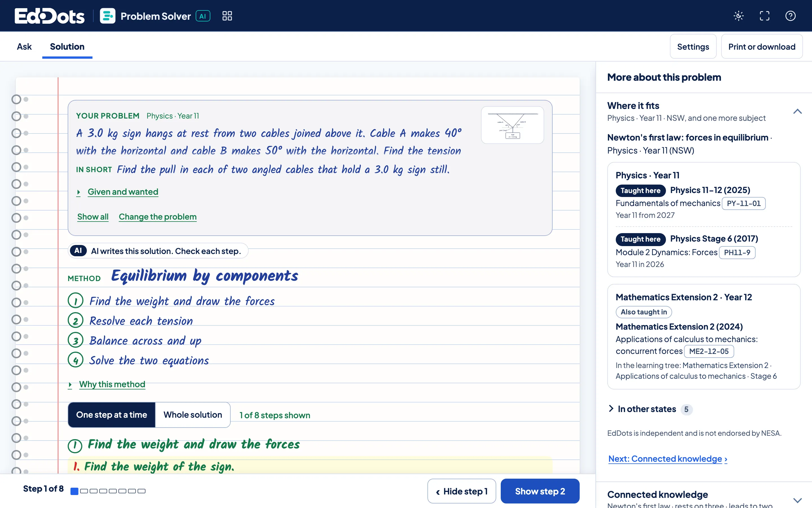Follow the Next: Connected knowledge link
Image resolution: width=812 pixels, height=508 pixels.
668,459
